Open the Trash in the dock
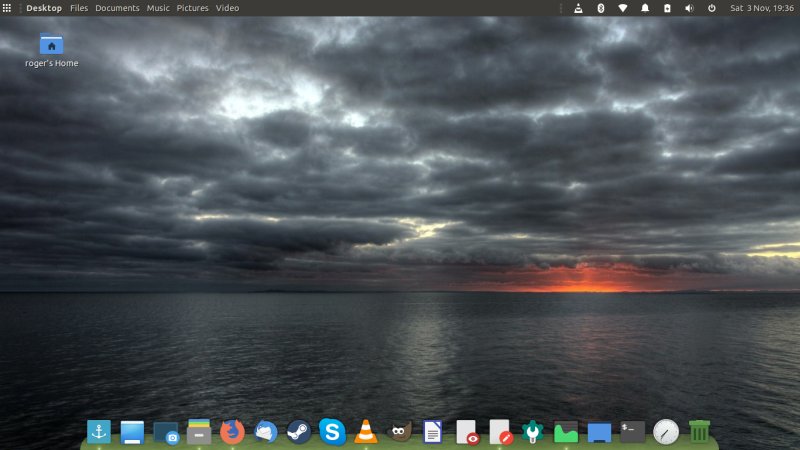Viewport: 800px width, 450px height. click(699, 432)
